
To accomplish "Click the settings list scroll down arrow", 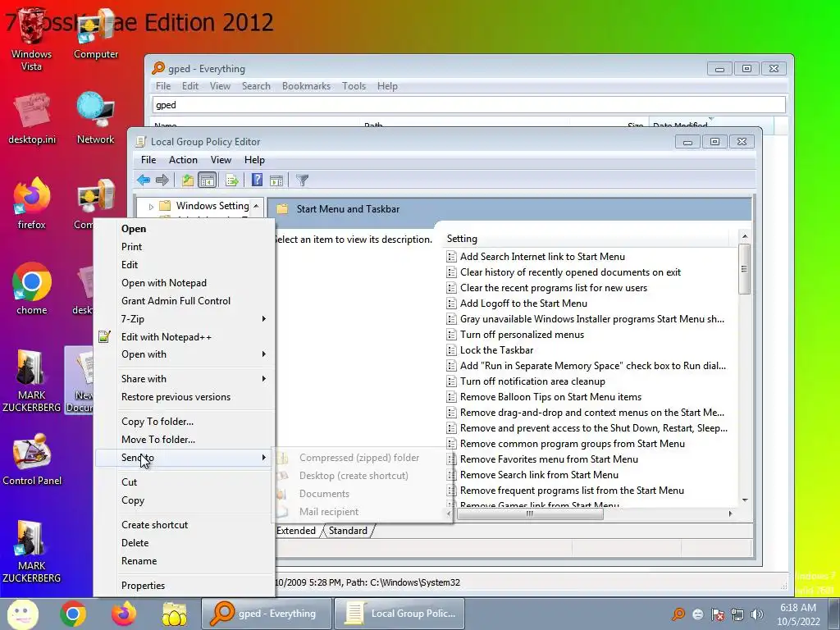I will coord(745,500).
